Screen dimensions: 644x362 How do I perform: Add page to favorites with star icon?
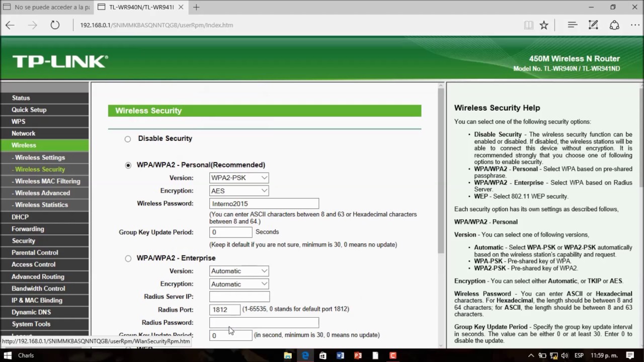click(544, 25)
